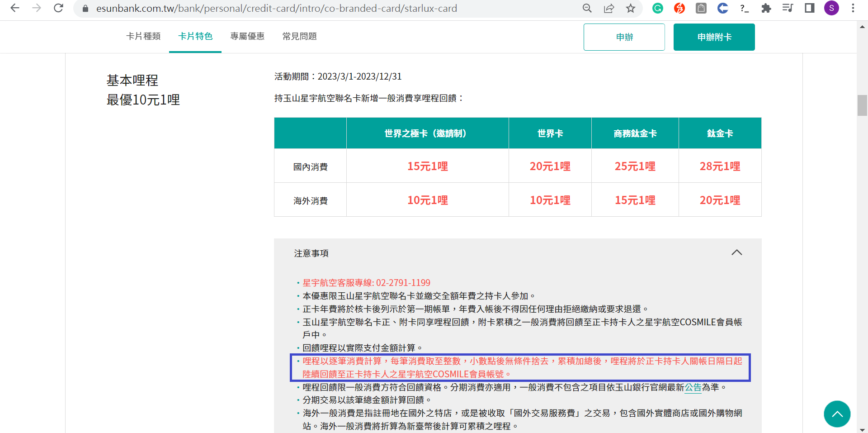View site security lock information
868x433 pixels.
click(85, 8)
